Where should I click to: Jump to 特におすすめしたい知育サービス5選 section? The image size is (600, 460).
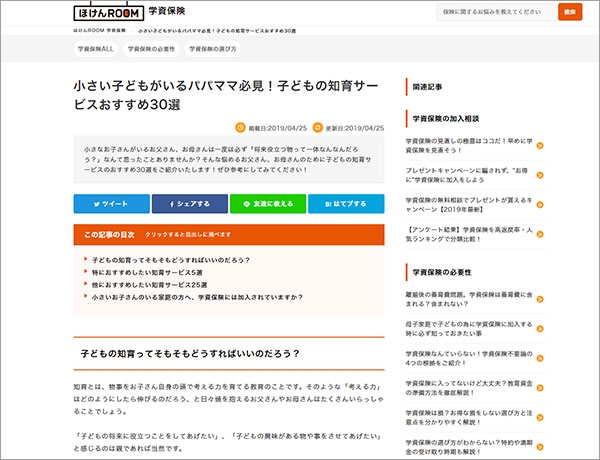pyautogui.click(x=147, y=272)
